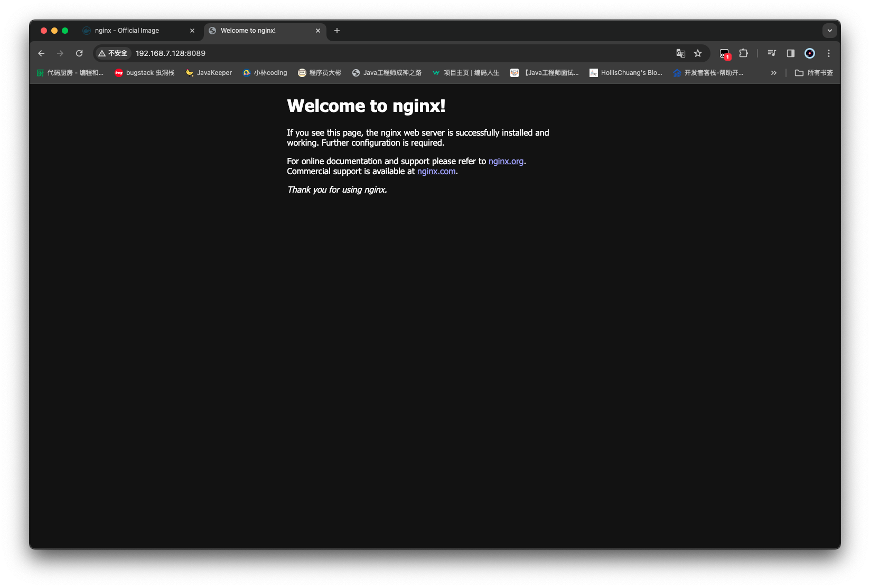Viewport: 870px width, 588px height.
Task: Close the nginx - Official Image tab
Action: (x=192, y=31)
